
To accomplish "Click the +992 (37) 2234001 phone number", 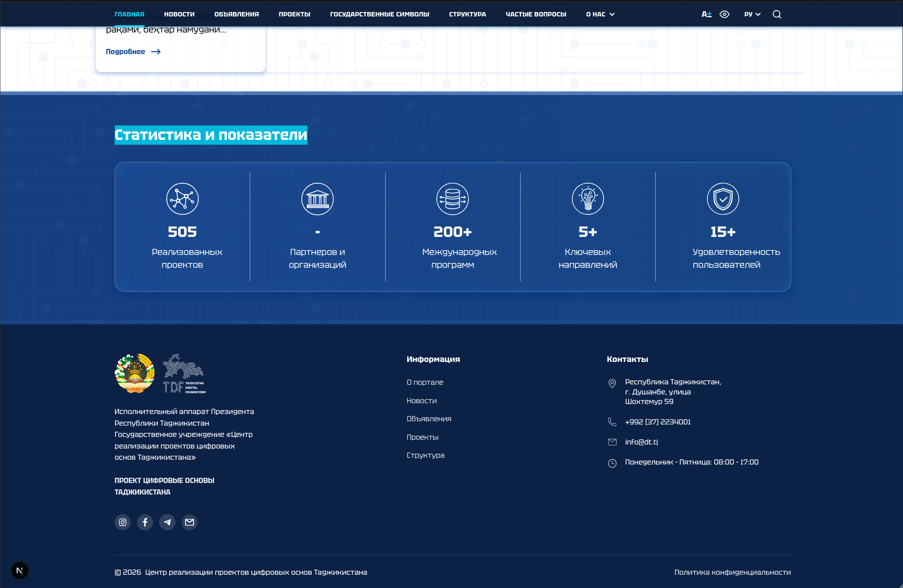I will [x=658, y=422].
